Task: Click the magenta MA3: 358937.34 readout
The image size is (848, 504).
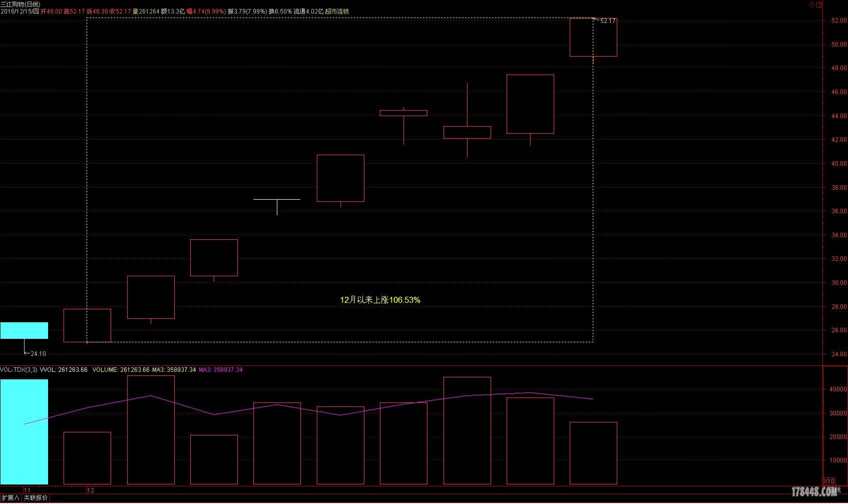Action: [x=221, y=370]
